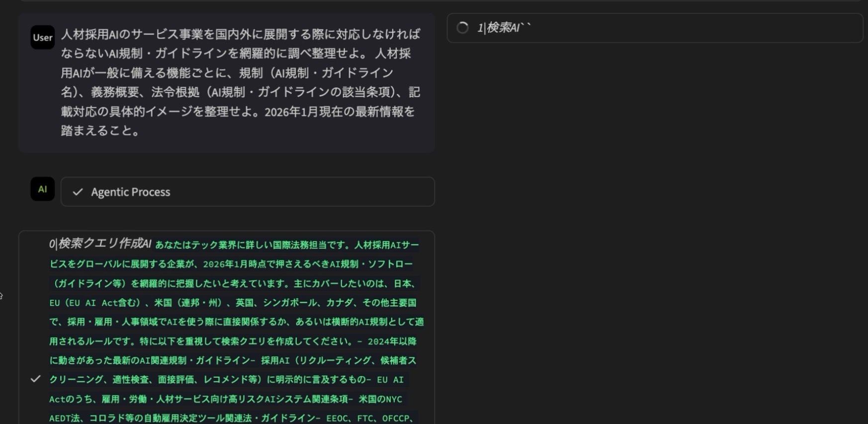The height and width of the screenshot is (424, 868).
Task: Click the last user message line 踏まえること。
Action: click(101, 131)
